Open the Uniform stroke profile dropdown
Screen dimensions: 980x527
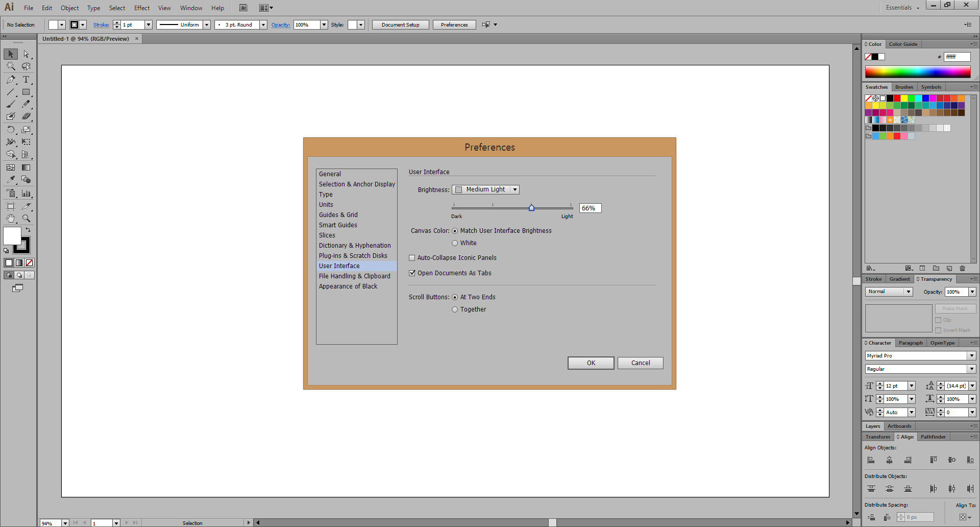(x=207, y=25)
